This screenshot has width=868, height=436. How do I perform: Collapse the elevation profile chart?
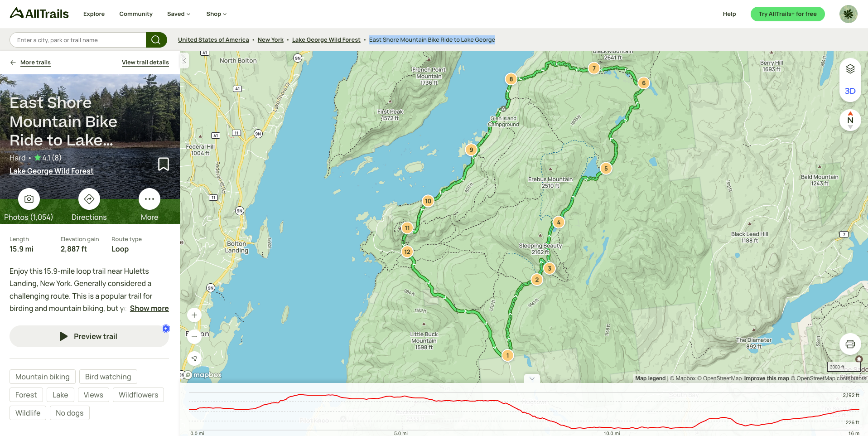532,378
